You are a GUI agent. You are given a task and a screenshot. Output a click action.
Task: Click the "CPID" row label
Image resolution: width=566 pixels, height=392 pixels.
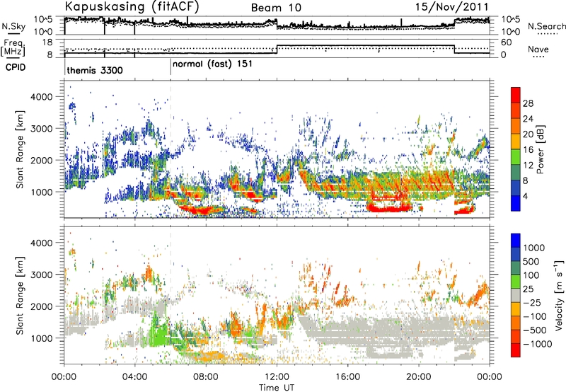click(x=16, y=67)
